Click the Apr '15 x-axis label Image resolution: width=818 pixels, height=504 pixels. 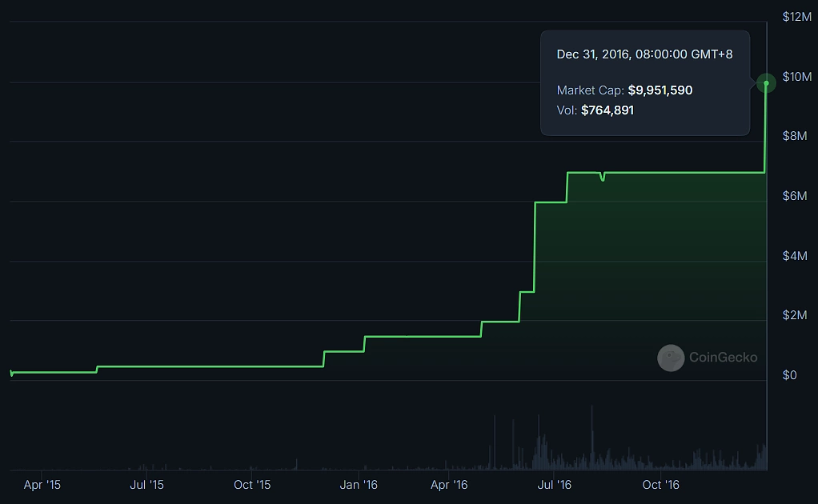pyautogui.click(x=42, y=485)
